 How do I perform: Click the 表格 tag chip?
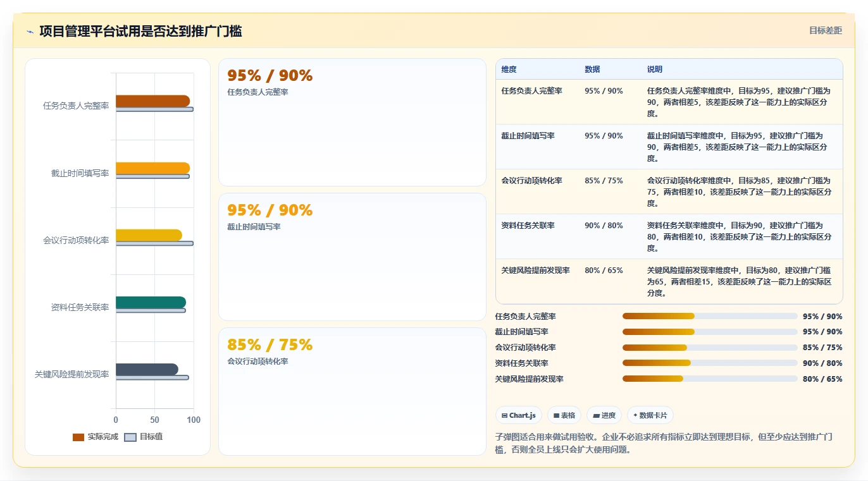[x=564, y=415]
